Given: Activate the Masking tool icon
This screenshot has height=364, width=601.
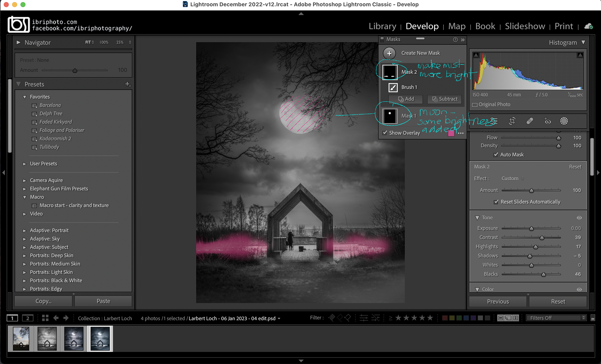Looking at the screenshot, I should [564, 121].
